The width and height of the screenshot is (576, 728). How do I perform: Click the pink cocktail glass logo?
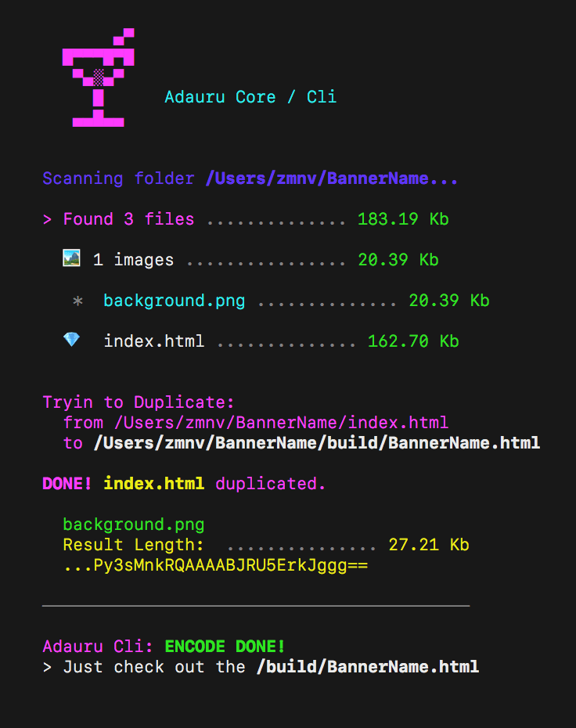click(99, 77)
